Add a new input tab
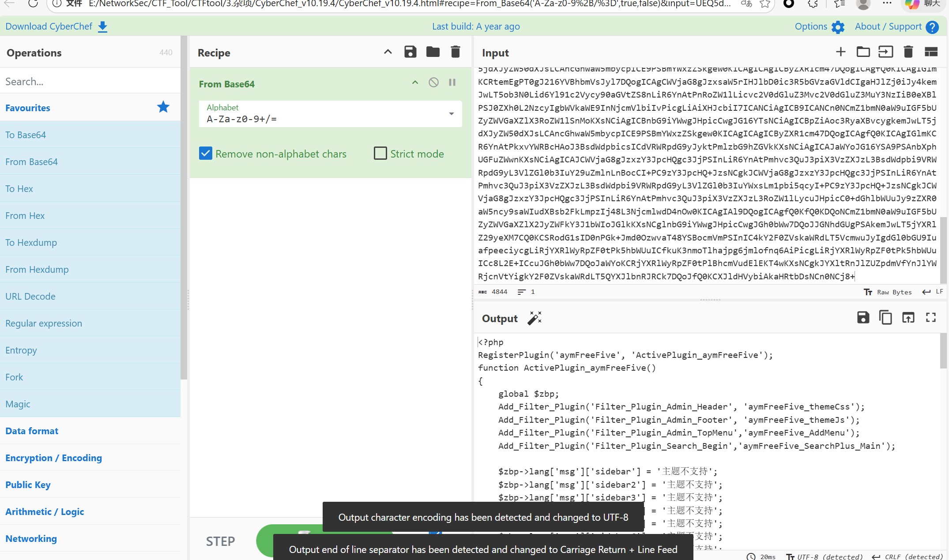 [x=840, y=52]
